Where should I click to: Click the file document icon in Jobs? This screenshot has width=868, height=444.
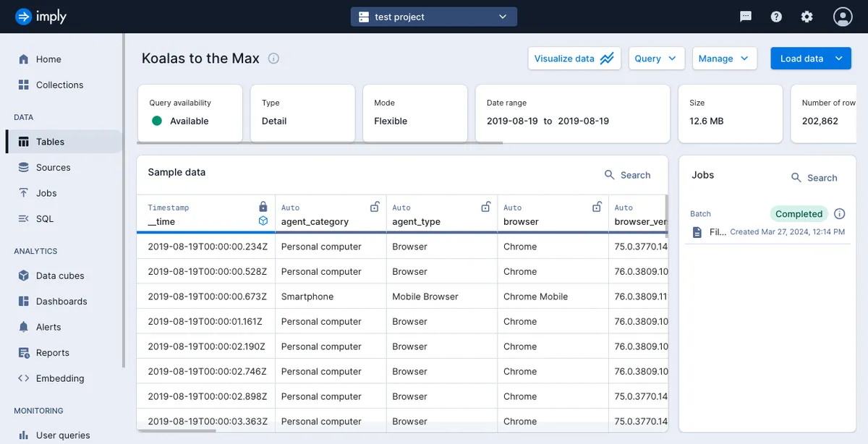coord(697,232)
